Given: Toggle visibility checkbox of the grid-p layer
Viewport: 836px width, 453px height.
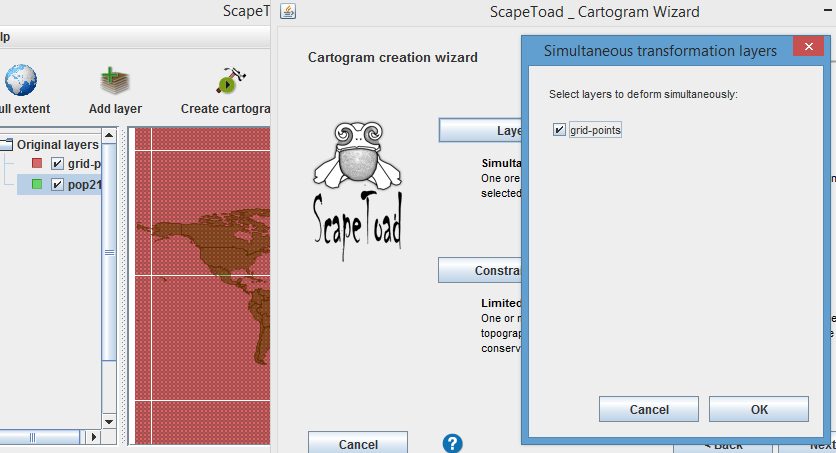Looking at the screenshot, I should [x=57, y=164].
